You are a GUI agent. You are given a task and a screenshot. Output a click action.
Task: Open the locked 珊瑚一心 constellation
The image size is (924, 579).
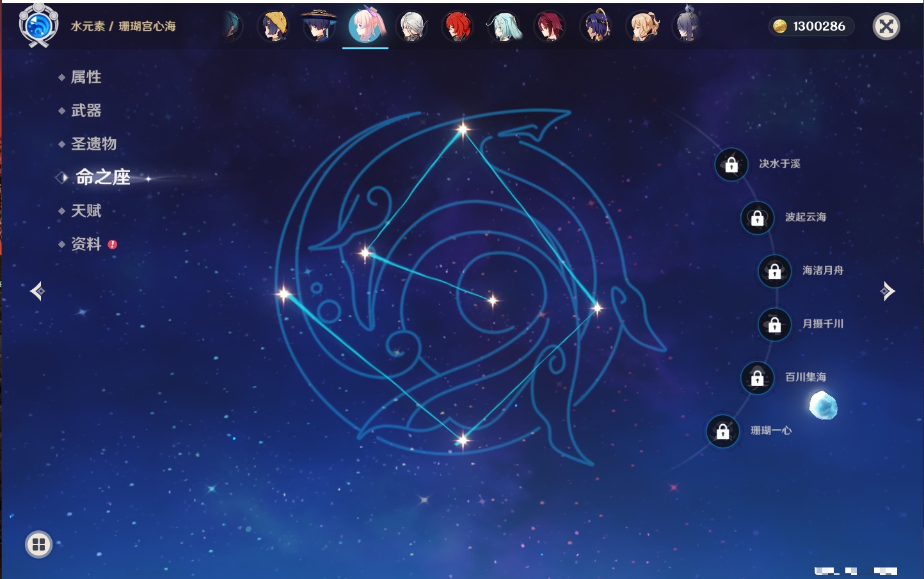point(722,431)
